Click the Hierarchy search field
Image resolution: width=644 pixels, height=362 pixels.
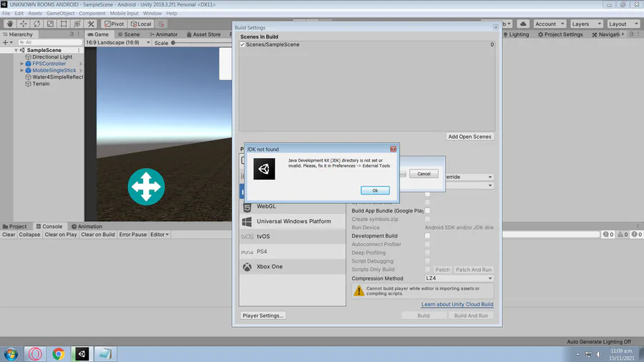pyautogui.click(x=49, y=42)
